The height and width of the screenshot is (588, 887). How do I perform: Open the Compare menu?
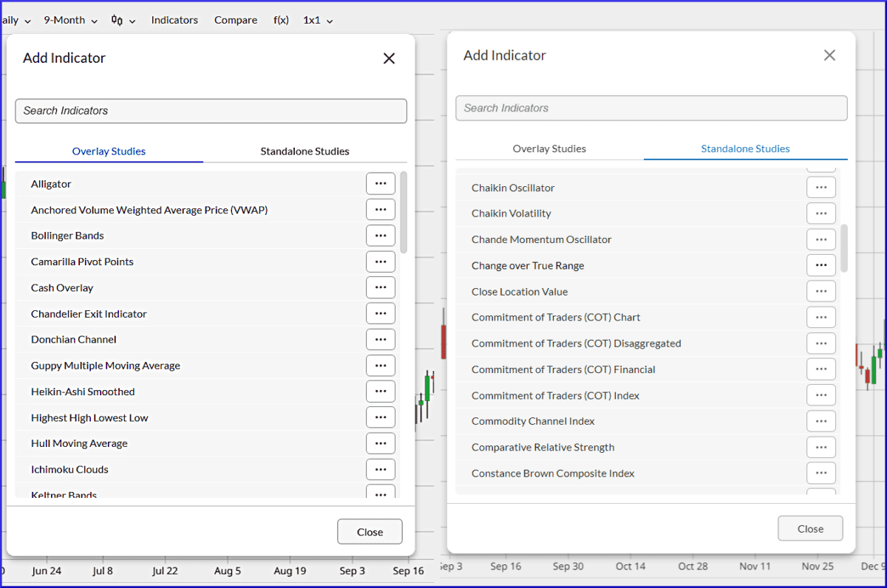236,20
